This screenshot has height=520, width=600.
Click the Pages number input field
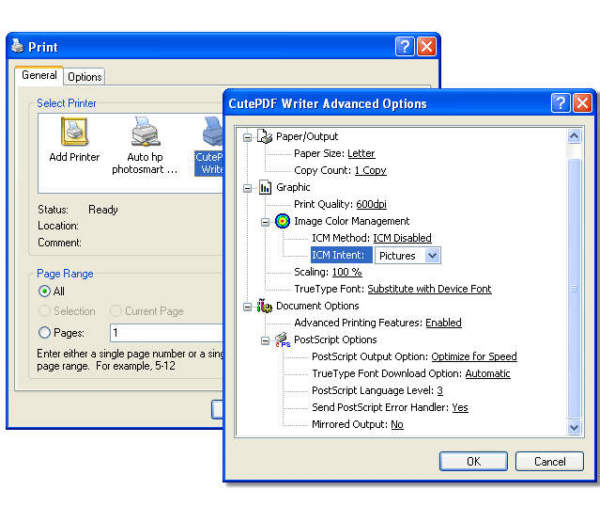click(167, 333)
